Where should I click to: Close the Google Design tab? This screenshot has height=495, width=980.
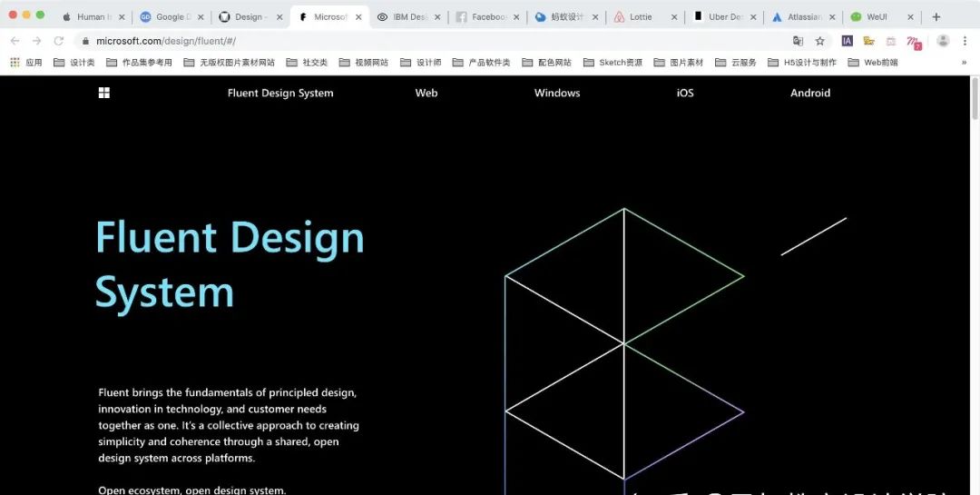point(201,17)
